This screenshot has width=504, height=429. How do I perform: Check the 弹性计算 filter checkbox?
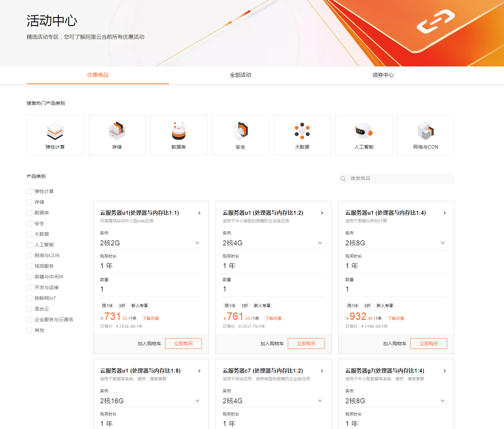click(29, 191)
